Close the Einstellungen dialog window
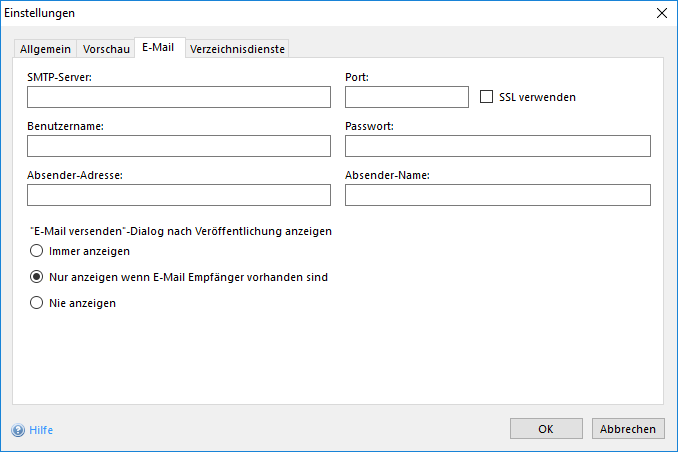 (661, 13)
